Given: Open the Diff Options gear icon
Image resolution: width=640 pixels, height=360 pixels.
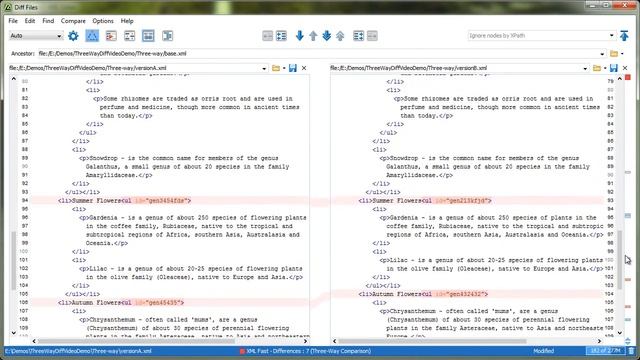Looking at the screenshot, I should (73, 36).
